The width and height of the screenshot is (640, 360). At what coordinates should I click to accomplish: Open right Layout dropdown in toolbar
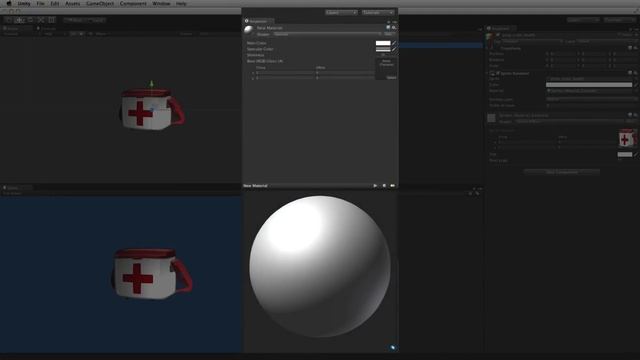620,20
